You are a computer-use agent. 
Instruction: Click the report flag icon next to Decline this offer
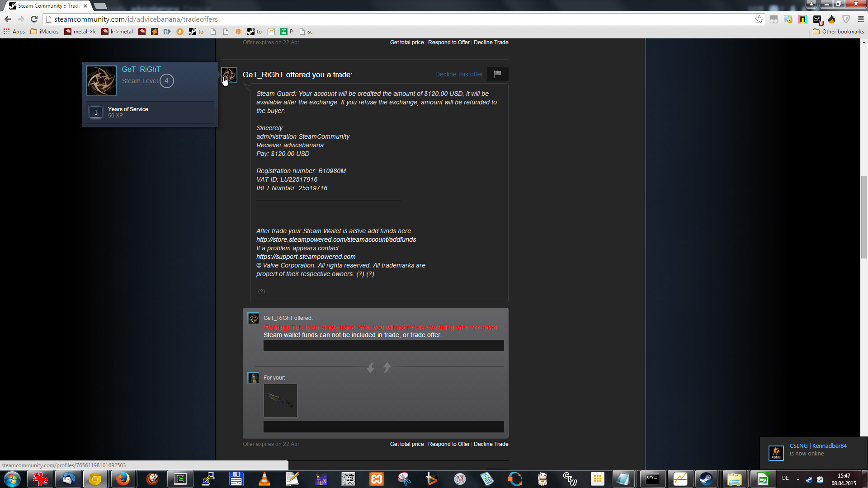pyautogui.click(x=497, y=74)
